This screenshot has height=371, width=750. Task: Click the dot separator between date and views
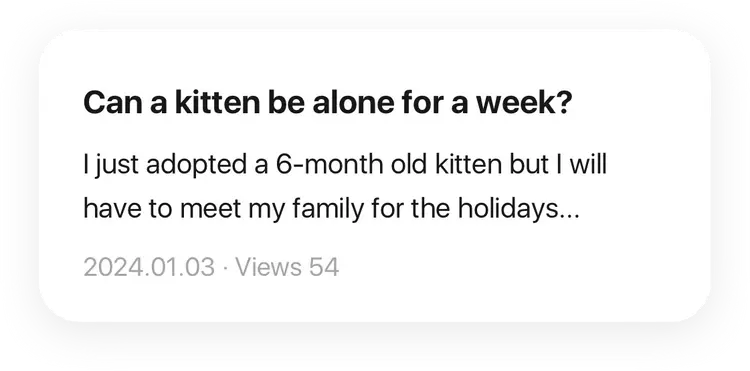[x=225, y=268]
